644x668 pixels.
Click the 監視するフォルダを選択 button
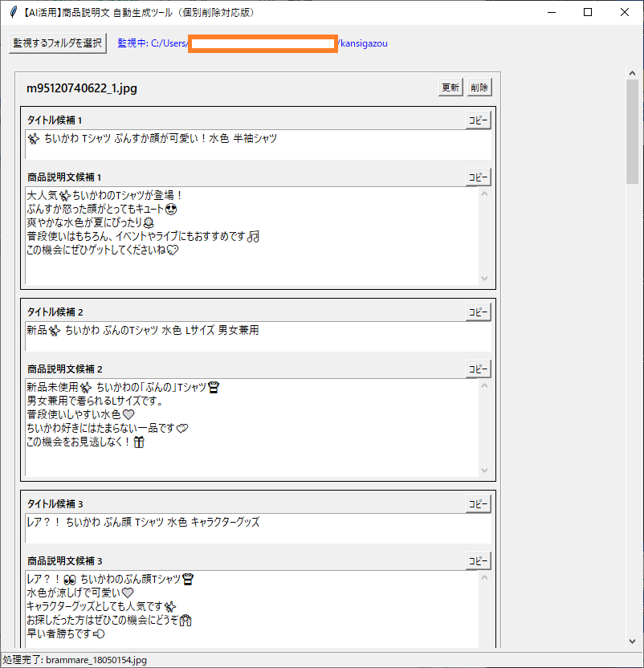coord(58,43)
